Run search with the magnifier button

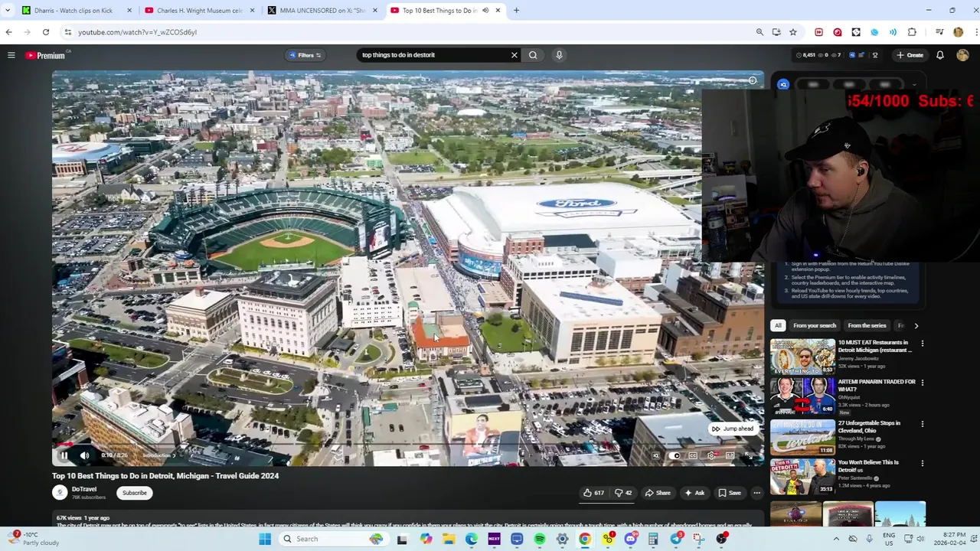pyautogui.click(x=533, y=55)
